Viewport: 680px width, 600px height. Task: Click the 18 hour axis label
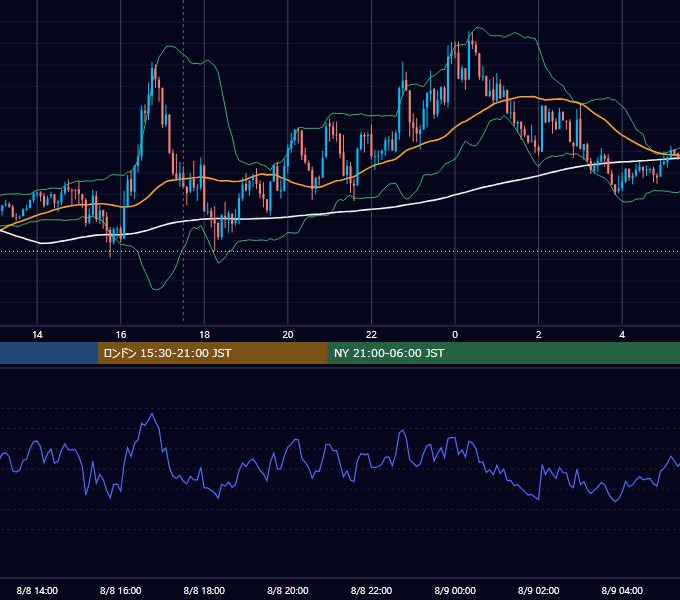click(x=204, y=335)
